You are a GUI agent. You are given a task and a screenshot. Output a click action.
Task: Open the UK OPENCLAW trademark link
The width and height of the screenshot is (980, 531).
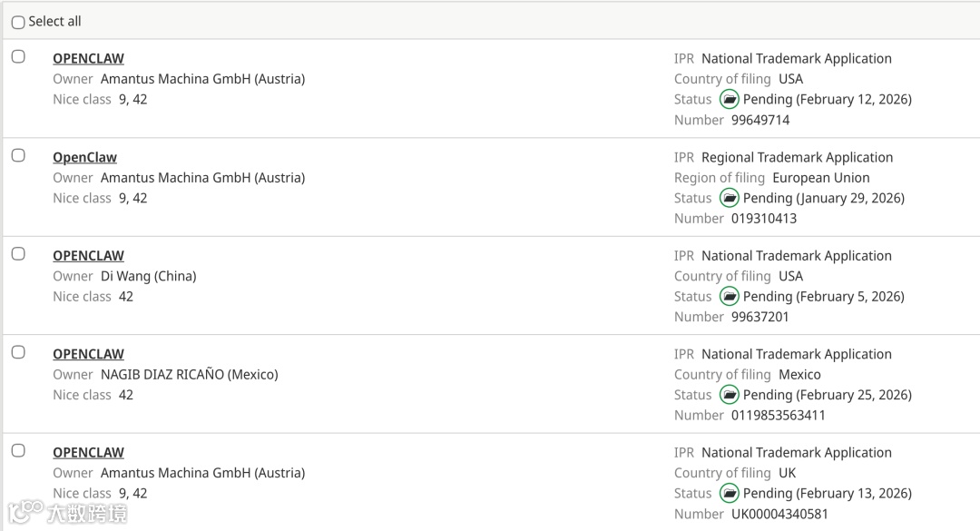88,452
